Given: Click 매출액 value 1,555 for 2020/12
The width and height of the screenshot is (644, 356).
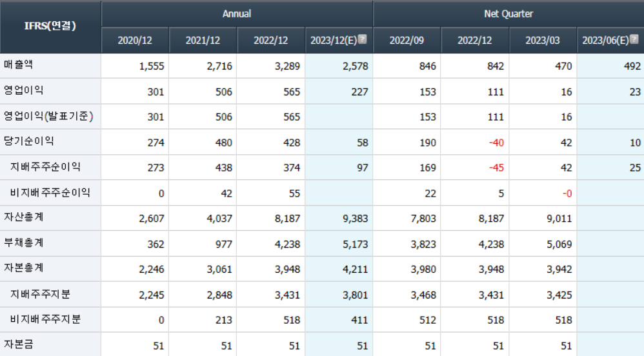Looking at the screenshot, I should (152, 66).
